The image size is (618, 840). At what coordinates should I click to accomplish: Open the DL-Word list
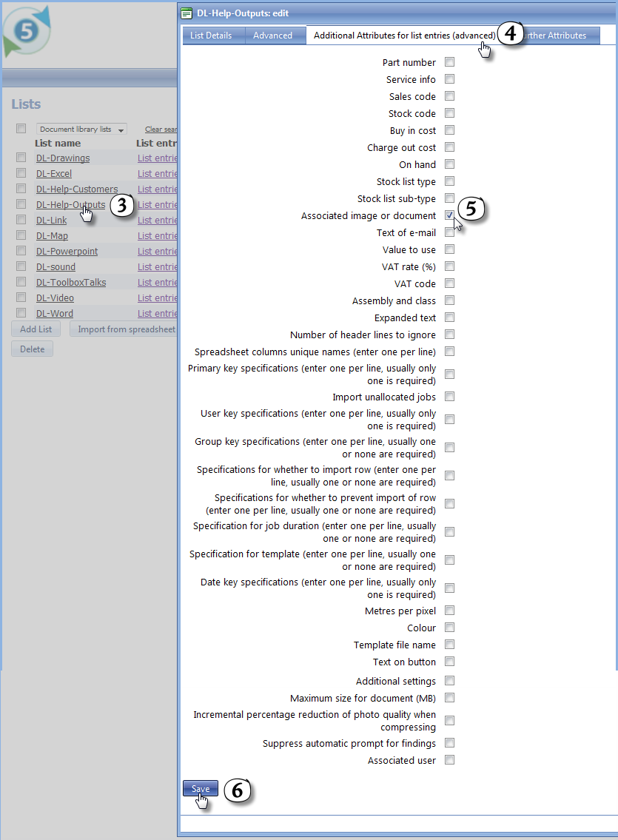point(55,313)
